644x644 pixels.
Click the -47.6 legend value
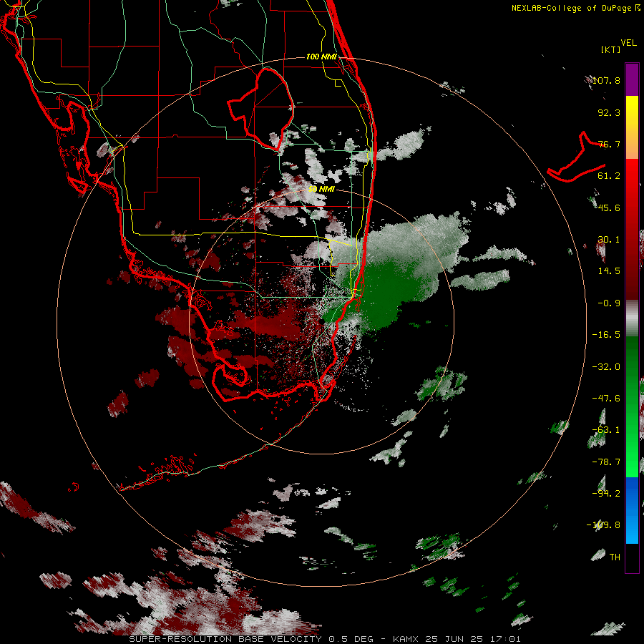(606, 399)
